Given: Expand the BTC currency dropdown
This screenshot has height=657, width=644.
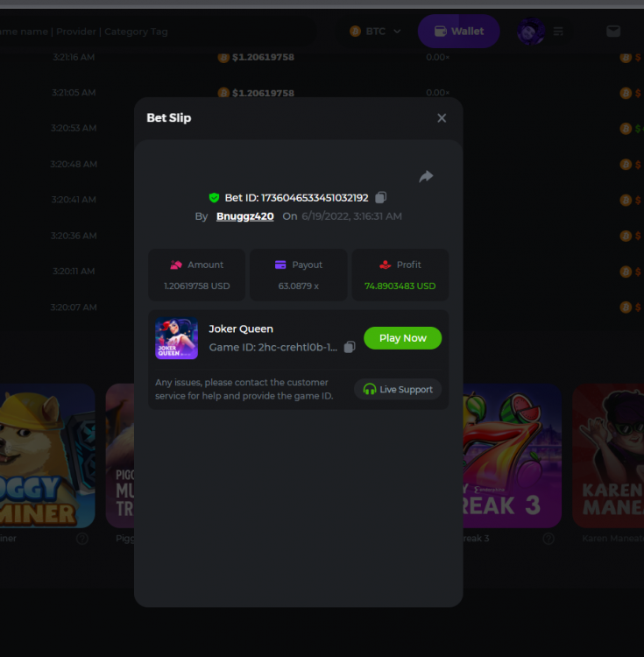Looking at the screenshot, I should point(375,32).
